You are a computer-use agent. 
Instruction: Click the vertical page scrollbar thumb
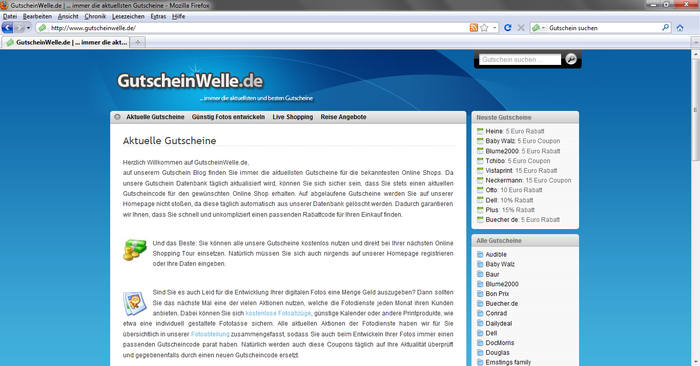point(696,110)
